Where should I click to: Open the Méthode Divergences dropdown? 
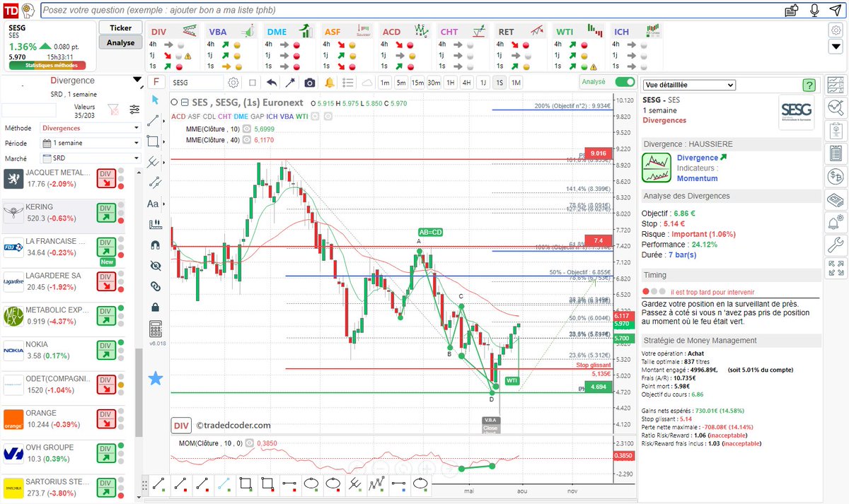[x=91, y=128]
